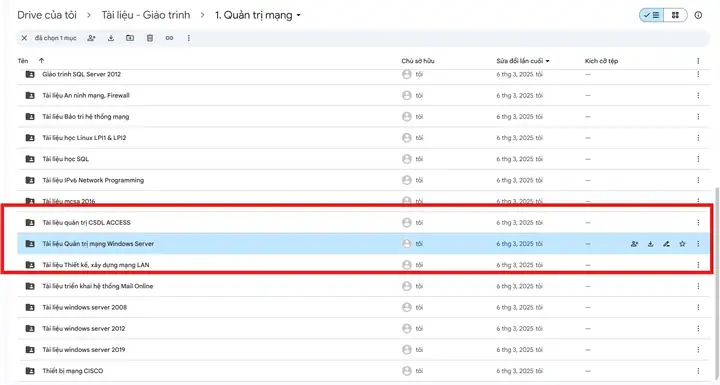Image resolution: width=720 pixels, height=385 pixels.
Task: Open more actions menu in selection toolbar
Action: tap(189, 38)
